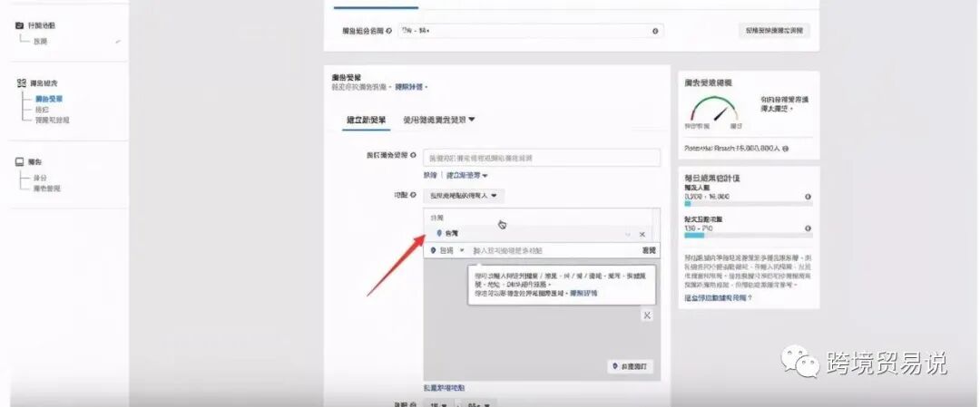Click info icon beside ad set name label
The height and width of the screenshot is (407, 980).
coord(388,31)
